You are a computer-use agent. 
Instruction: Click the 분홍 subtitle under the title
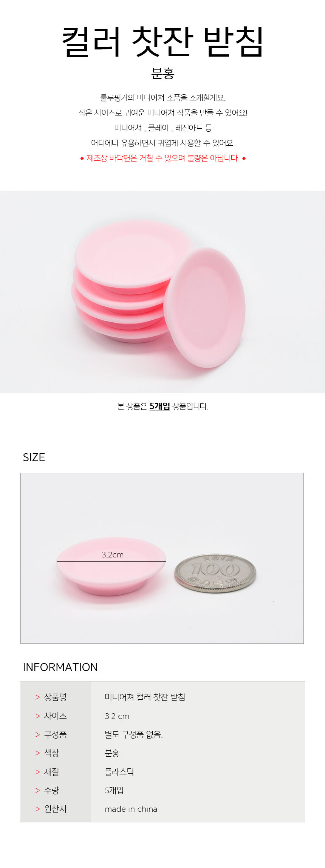(162, 73)
